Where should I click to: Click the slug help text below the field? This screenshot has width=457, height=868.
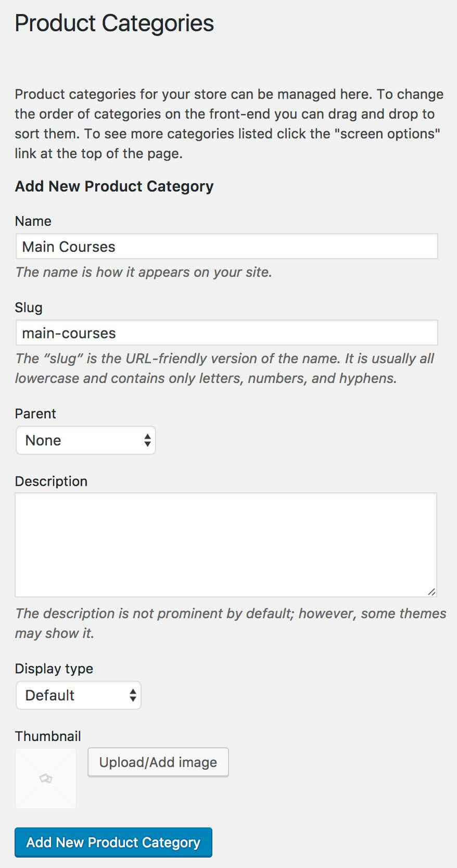click(224, 368)
